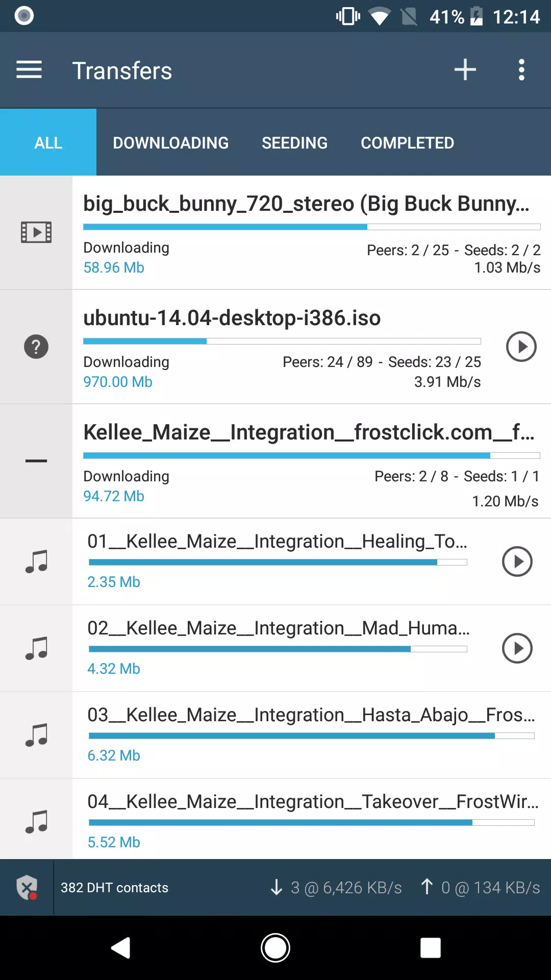Play track 01 Healing_To

tap(517, 561)
